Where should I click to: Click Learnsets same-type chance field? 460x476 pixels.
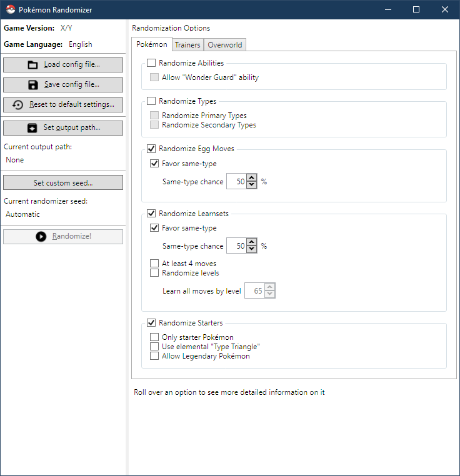pyautogui.click(x=237, y=245)
